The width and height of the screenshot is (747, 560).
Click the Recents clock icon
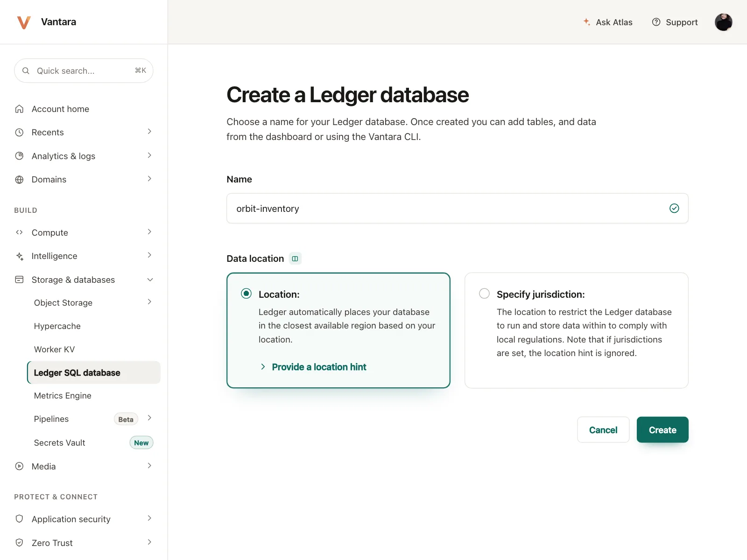[19, 132]
